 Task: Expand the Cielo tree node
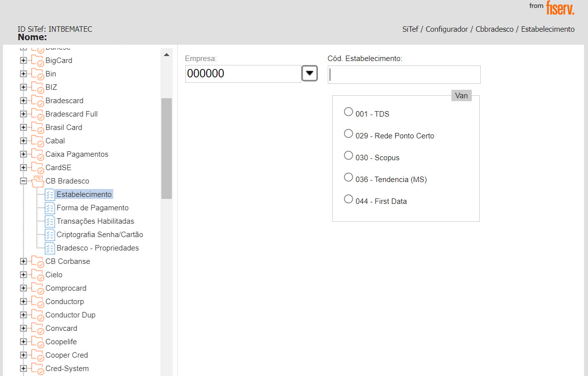23,274
